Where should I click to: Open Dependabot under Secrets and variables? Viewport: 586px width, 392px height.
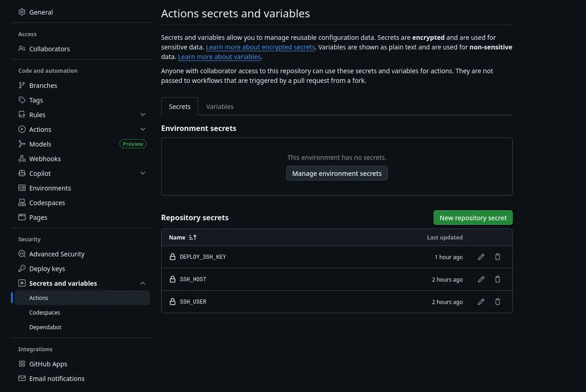82,327
